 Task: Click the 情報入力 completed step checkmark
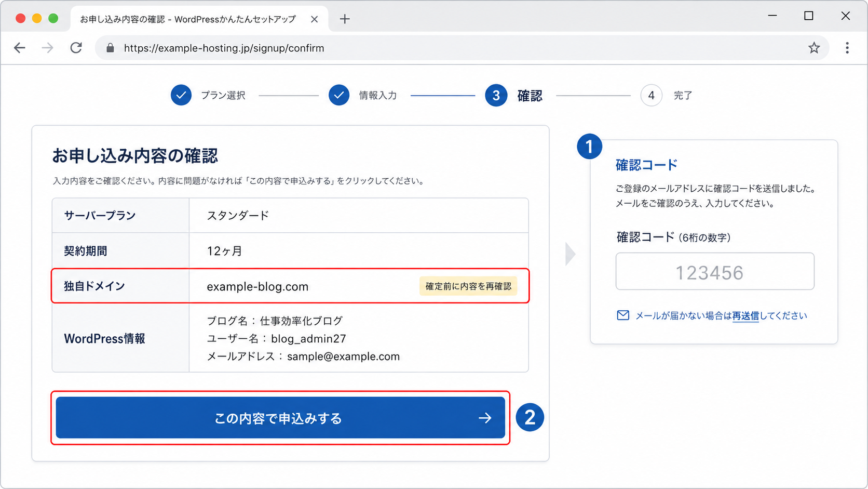coord(339,95)
